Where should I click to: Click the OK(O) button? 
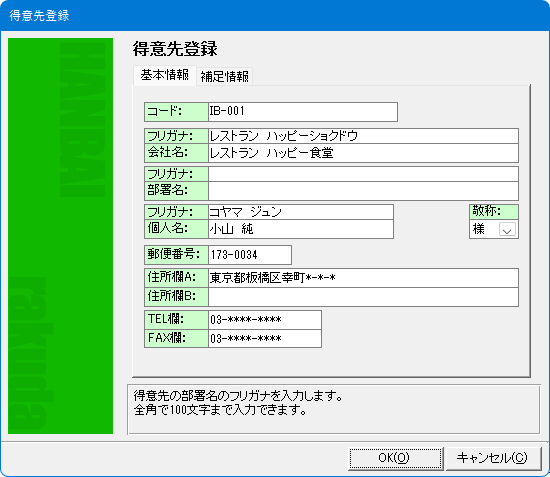[x=395, y=458]
